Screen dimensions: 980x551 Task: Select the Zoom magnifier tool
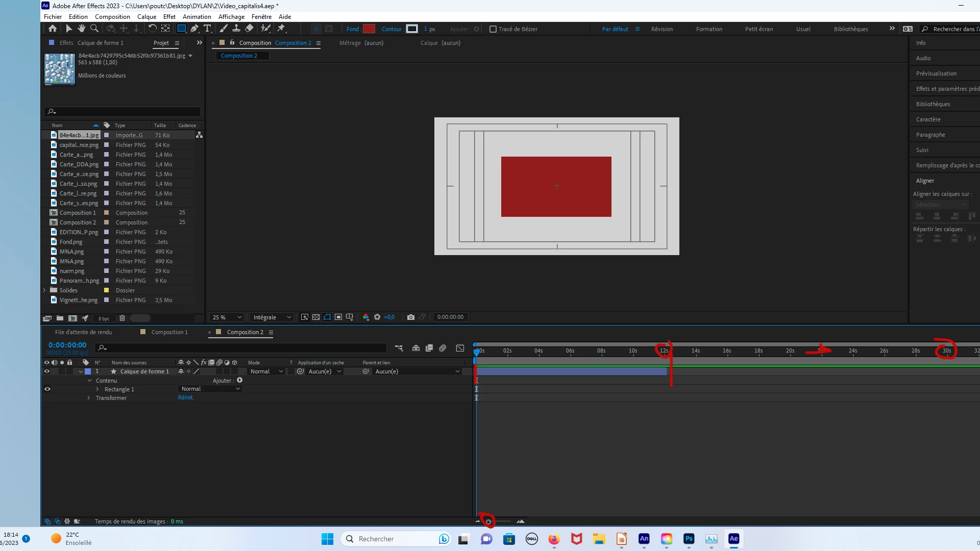[x=94, y=29]
